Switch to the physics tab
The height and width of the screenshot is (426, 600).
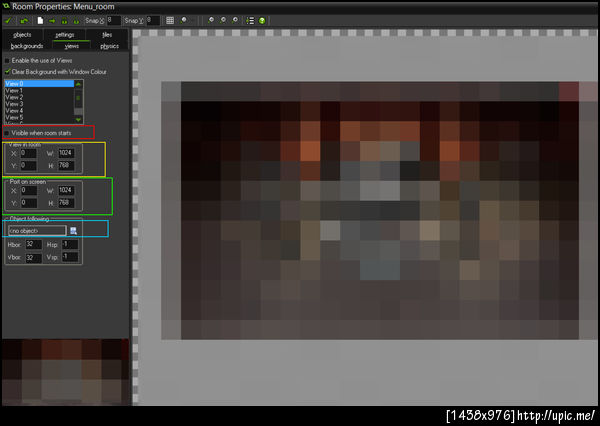click(x=109, y=46)
